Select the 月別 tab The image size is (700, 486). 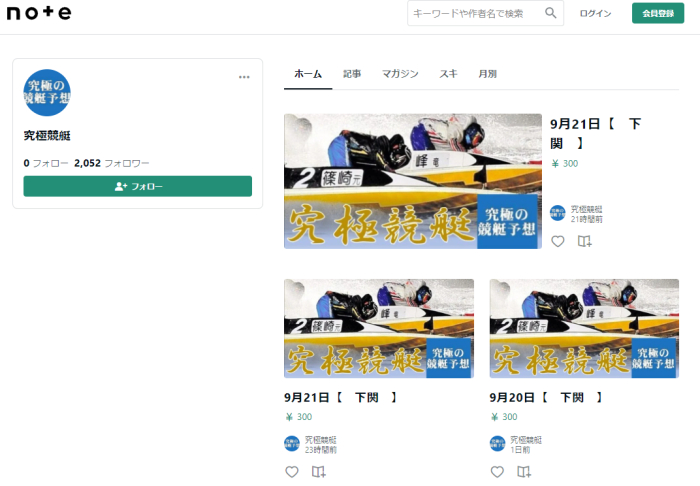tap(487, 74)
